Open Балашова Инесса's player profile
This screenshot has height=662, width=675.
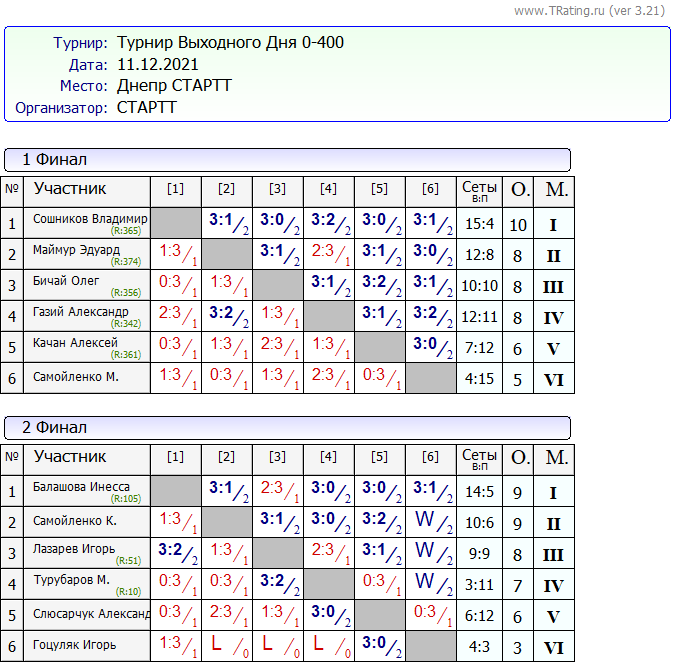point(81,486)
